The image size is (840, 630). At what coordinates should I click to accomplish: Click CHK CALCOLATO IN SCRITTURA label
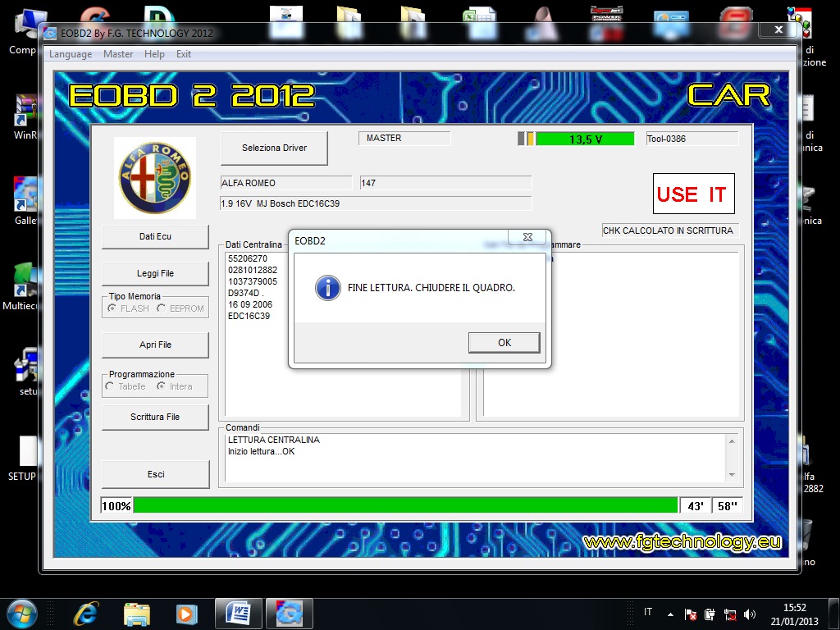pos(670,231)
